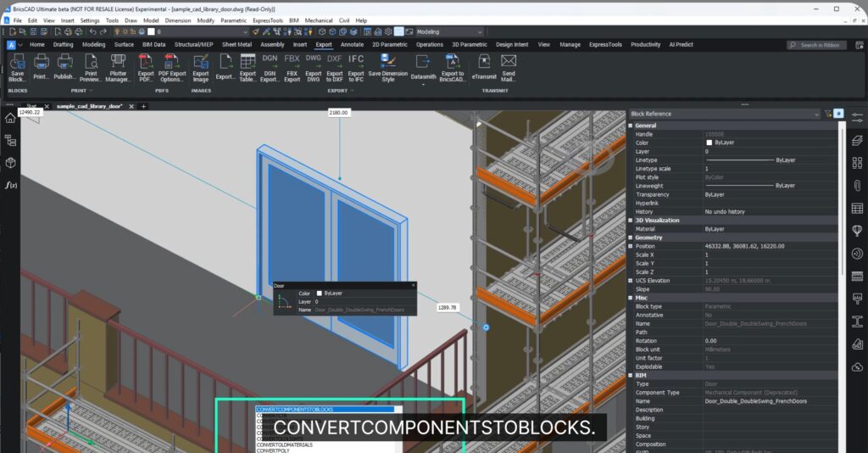Switch to the Home ribbon tab

coord(37,45)
